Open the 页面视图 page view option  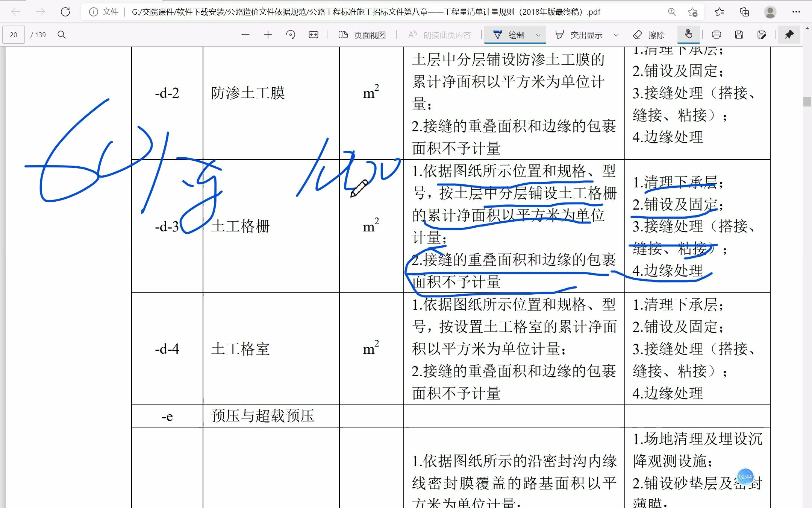click(362, 35)
